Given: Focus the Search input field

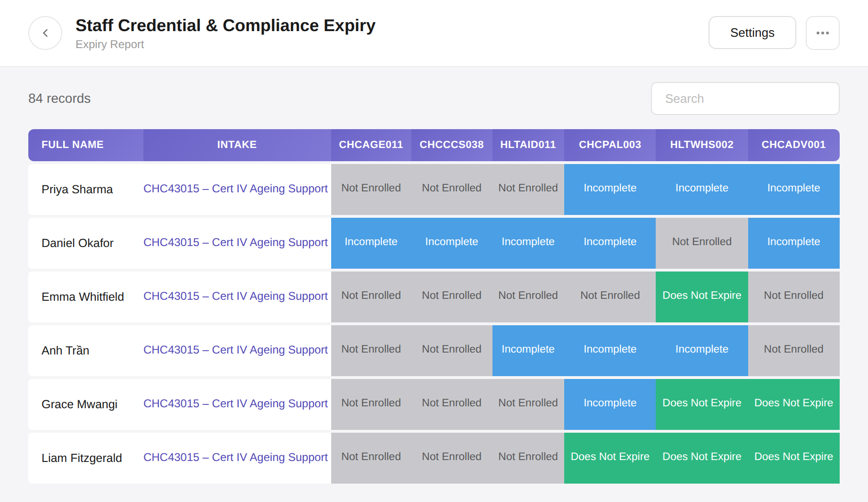Looking at the screenshot, I should click(745, 99).
